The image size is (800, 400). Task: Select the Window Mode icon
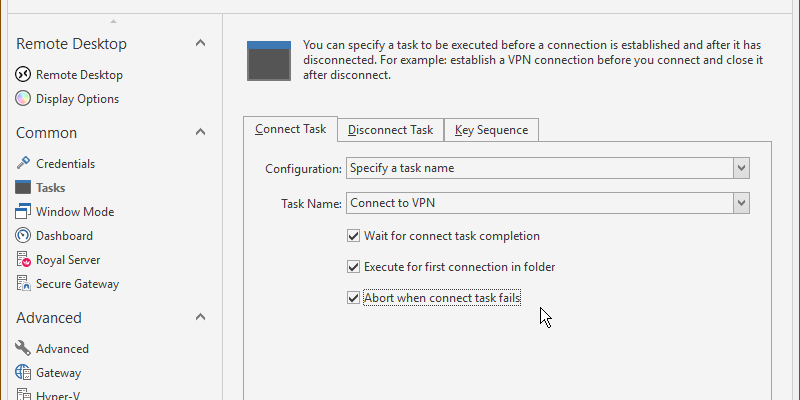[24, 212]
